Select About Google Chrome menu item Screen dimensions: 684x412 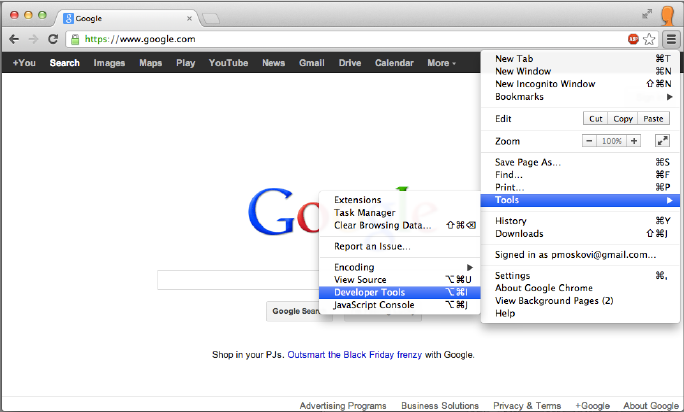[x=580, y=288]
